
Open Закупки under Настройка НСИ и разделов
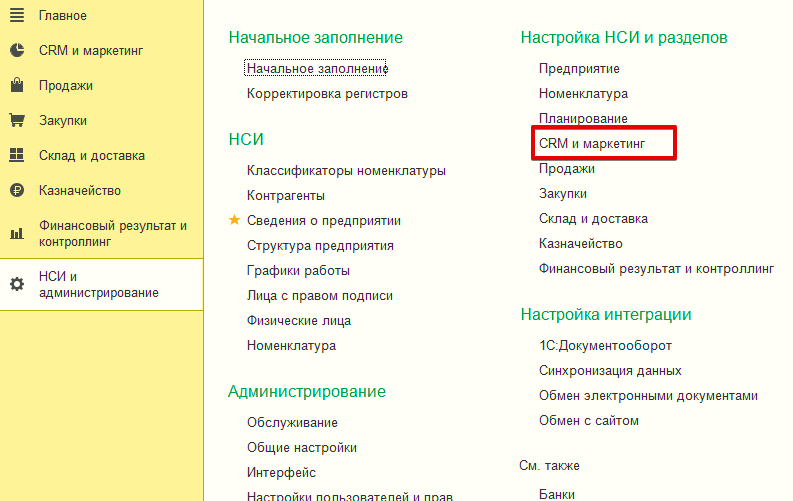[563, 194]
